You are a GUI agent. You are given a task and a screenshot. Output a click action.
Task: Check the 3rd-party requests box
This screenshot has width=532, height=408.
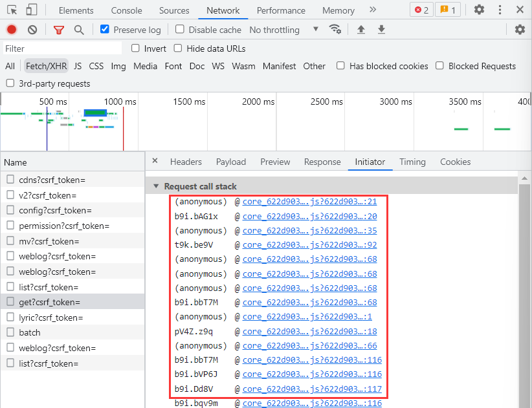tap(10, 83)
